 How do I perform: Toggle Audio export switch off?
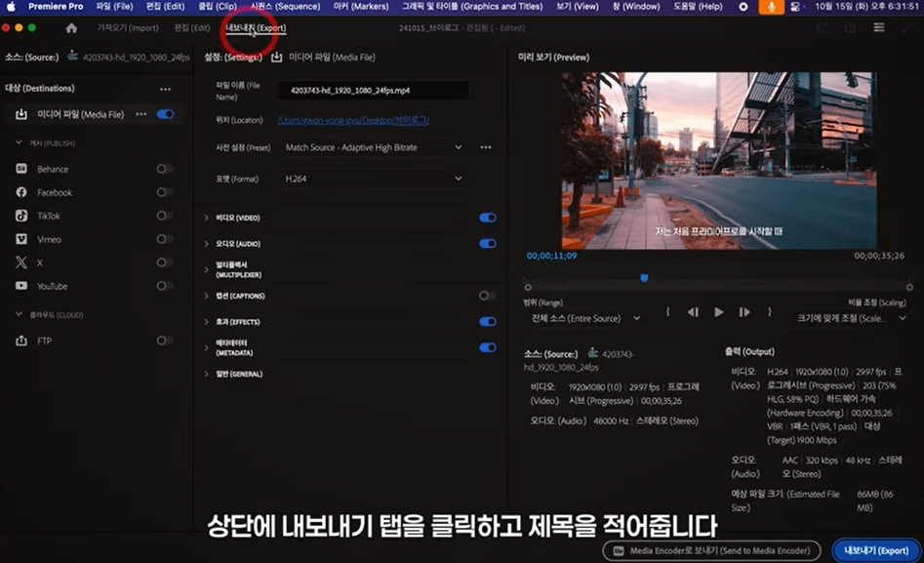pos(487,244)
